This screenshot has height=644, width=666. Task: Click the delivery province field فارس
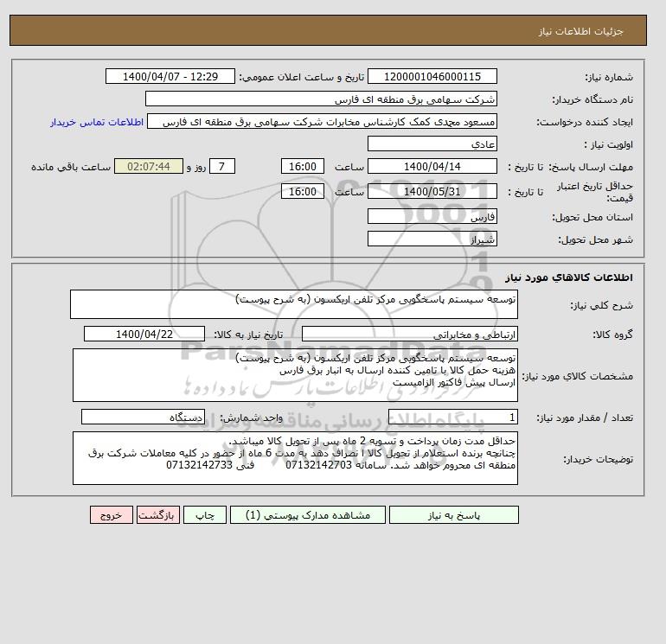click(x=432, y=216)
